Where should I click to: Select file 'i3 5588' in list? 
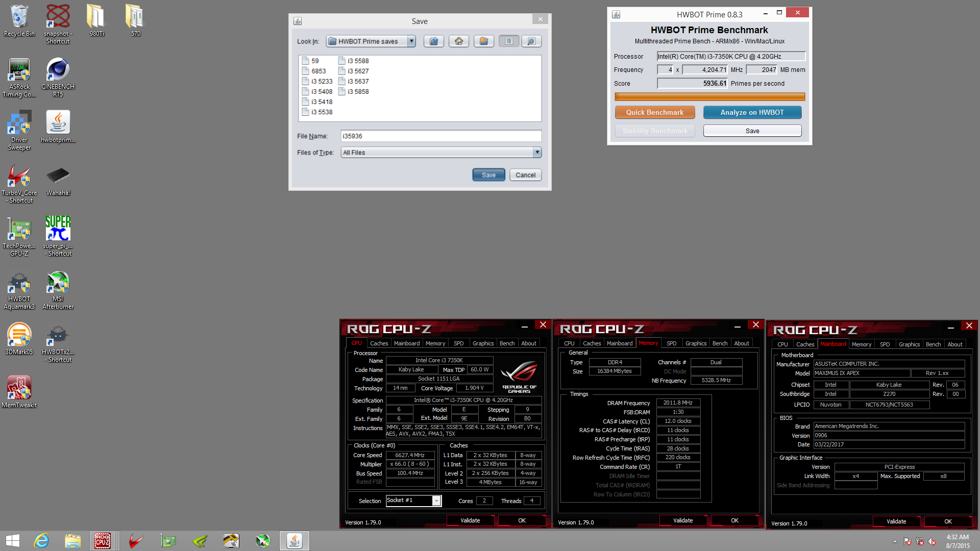[353, 61]
